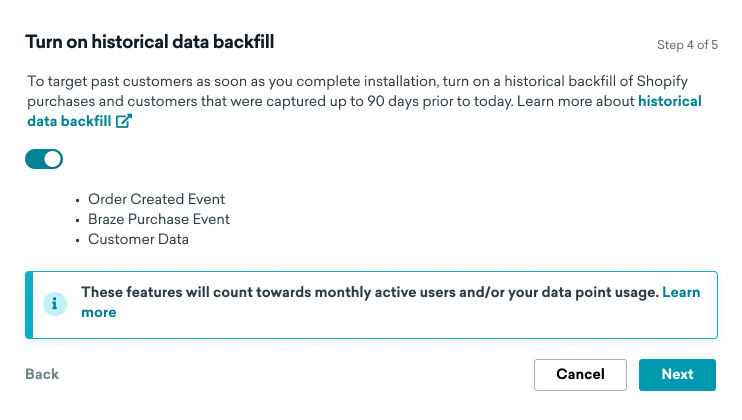Image resolution: width=742 pixels, height=420 pixels.
Task: Click the external link icon after 'data backfill'
Action: (124, 121)
